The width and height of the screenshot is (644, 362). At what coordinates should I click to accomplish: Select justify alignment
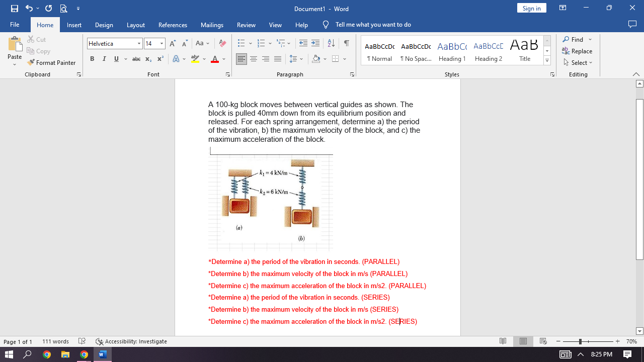[277, 59]
